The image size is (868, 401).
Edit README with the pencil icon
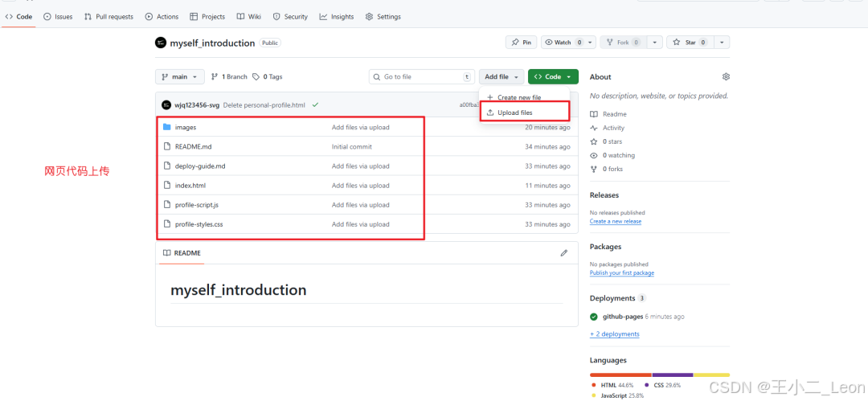pos(564,253)
